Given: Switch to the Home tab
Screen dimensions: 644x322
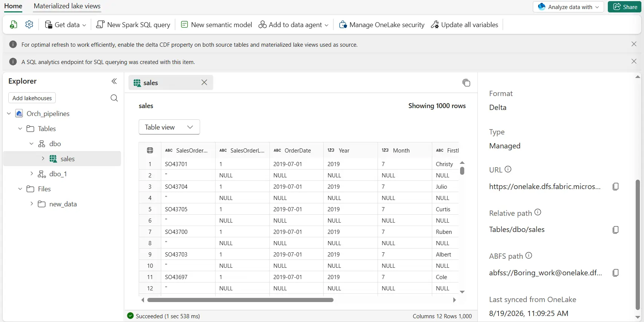Looking at the screenshot, I should pyautogui.click(x=13, y=6).
